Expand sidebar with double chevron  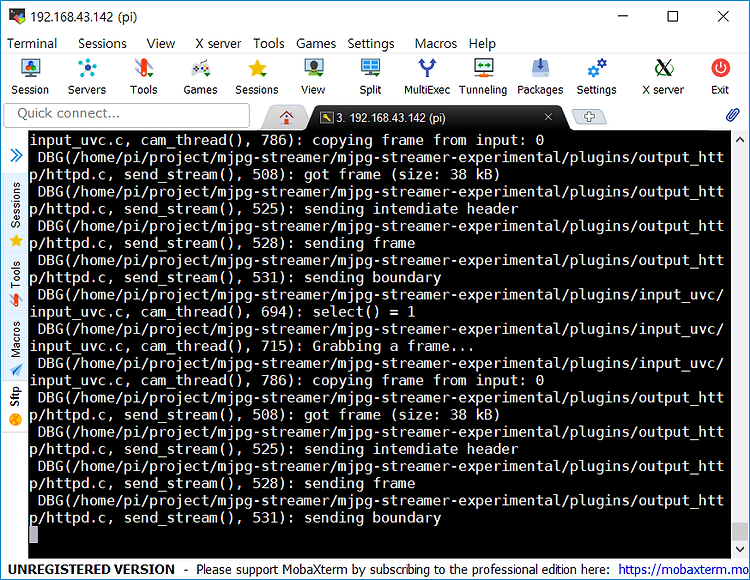[x=16, y=155]
